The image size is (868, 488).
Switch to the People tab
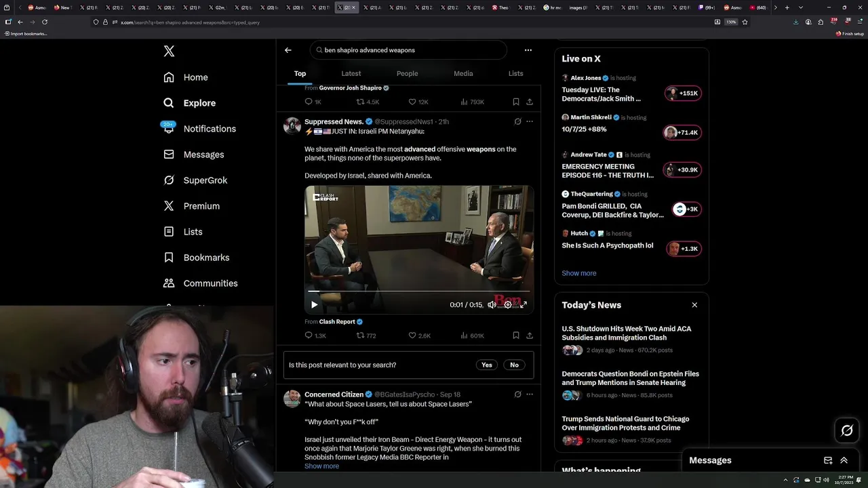tap(408, 73)
